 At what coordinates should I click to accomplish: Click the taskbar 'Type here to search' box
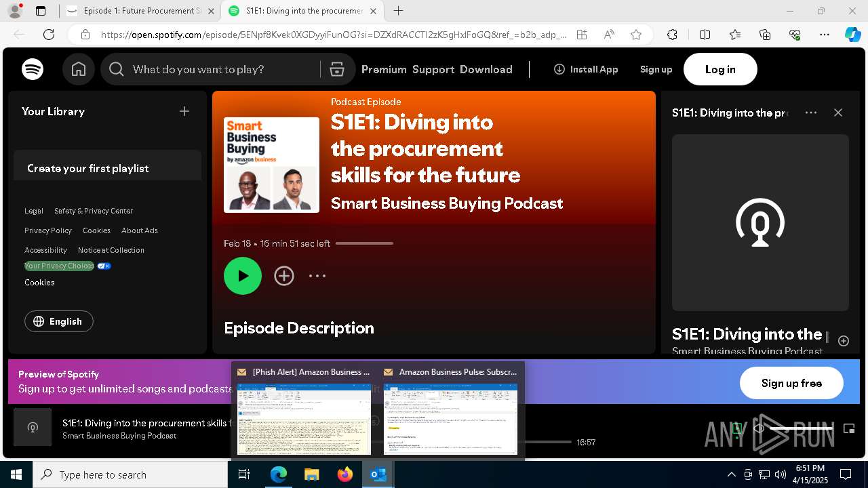[130, 474]
